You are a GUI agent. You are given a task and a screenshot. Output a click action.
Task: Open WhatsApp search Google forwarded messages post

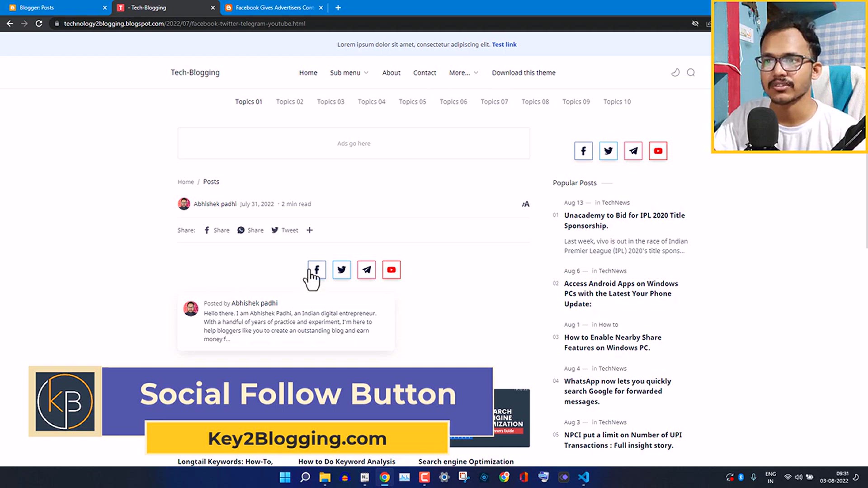point(618,391)
